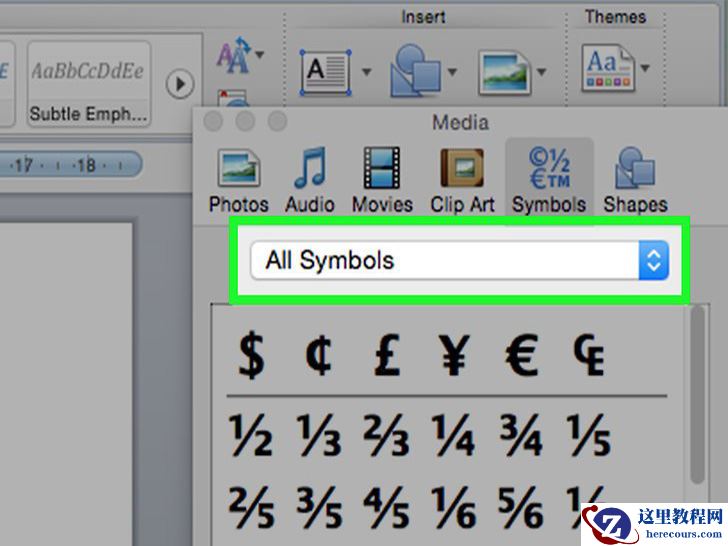Insert the euro symbol

(522, 355)
